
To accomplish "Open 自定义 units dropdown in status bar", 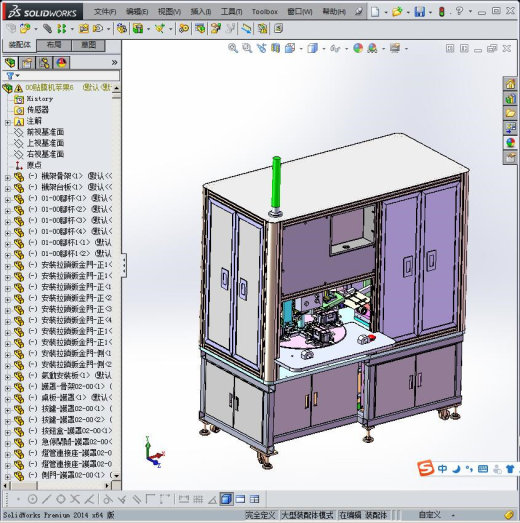I will point(453,516).
